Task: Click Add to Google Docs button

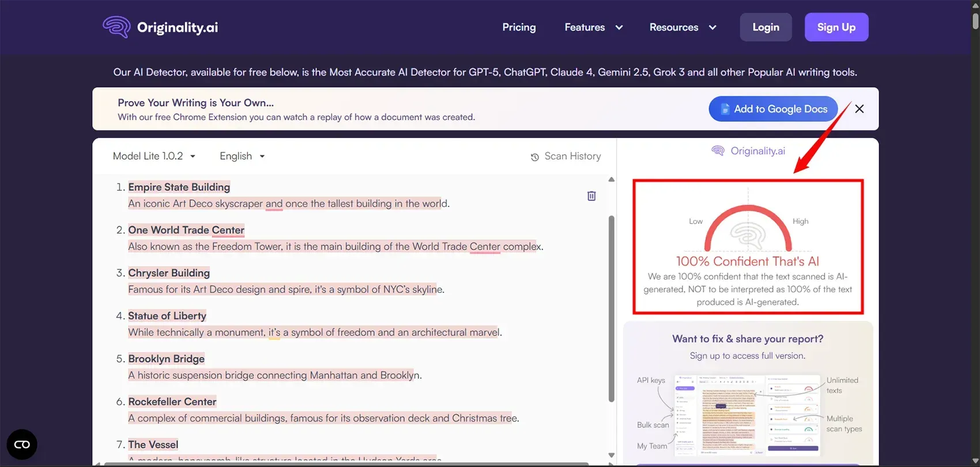Action: [773, 109]
